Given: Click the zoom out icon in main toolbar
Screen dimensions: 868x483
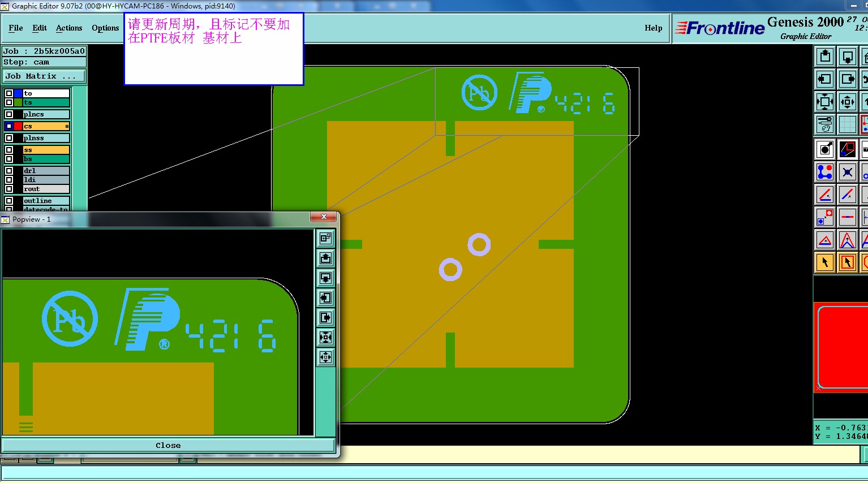Looking at the screenshot, I should 847,102.
